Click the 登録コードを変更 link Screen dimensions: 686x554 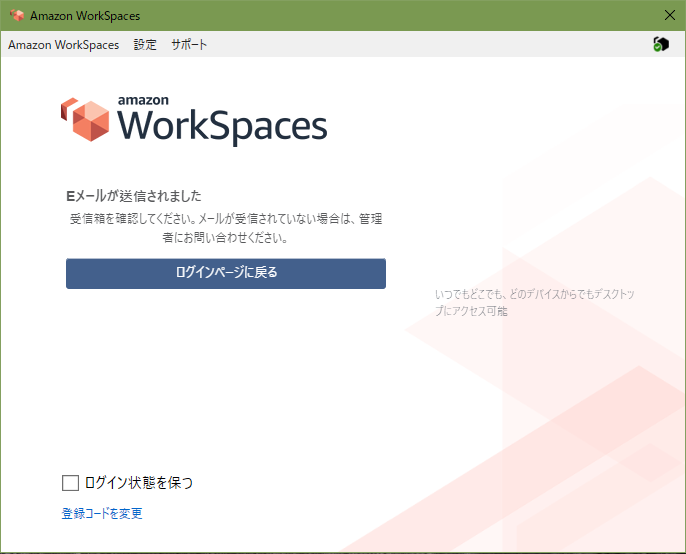[102, 513]
